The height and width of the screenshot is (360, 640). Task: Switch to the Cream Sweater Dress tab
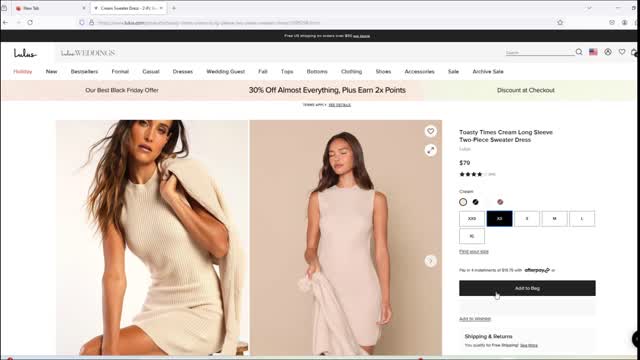pos(128,8)
